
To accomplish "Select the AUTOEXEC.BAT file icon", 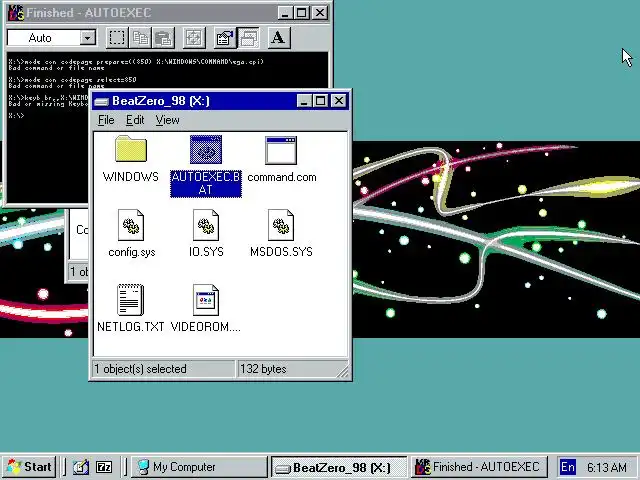I will point(206,149).
